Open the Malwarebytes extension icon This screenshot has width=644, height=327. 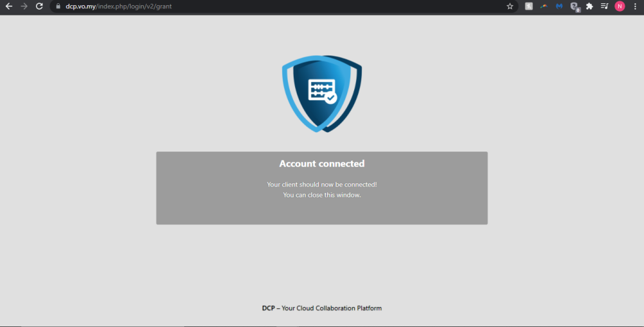click(559, 6)
